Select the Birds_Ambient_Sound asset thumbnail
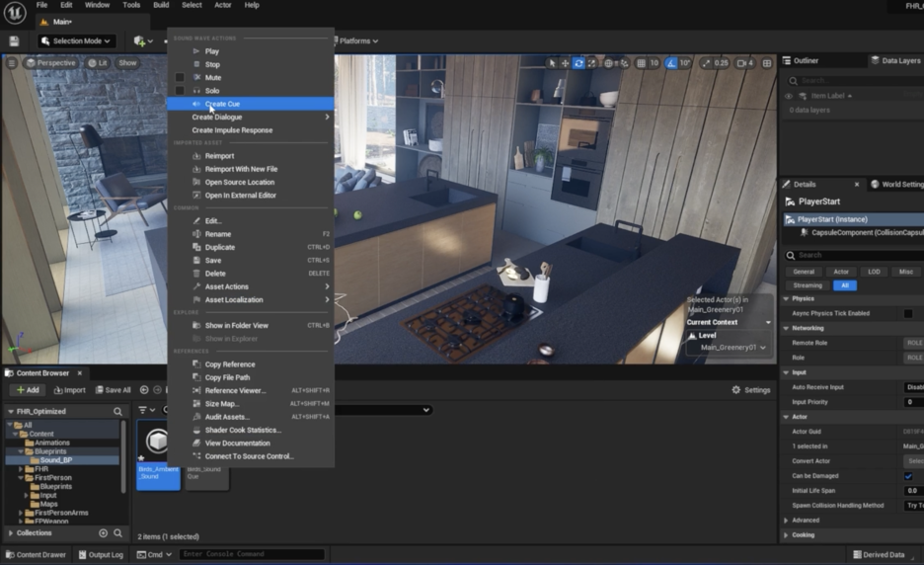924x565 pixels. 158,454
